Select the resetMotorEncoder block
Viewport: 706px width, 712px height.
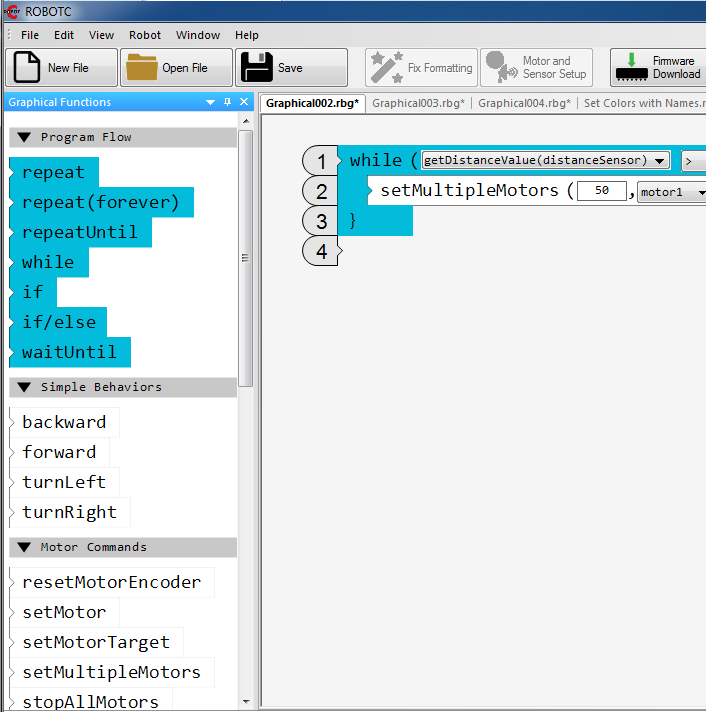(112, 582)
